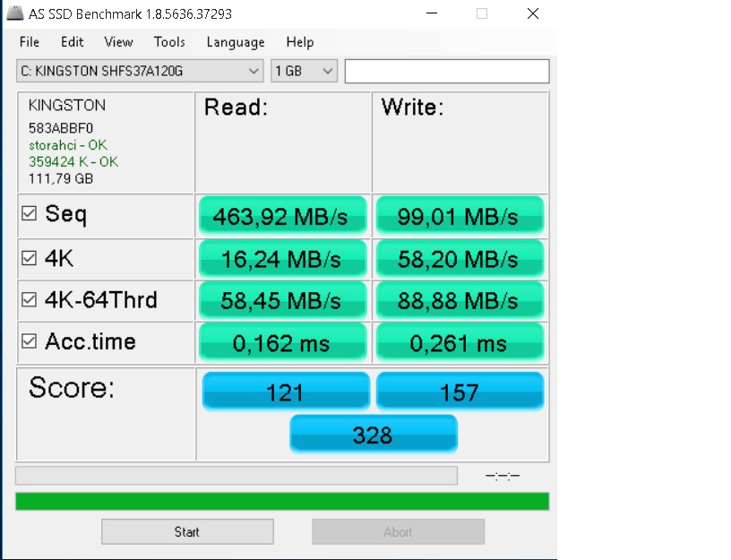The height and width of the screenshot is (560, 731).
Task: Select the 4K read result 16,24 MB/s
Action: click(x=282, y=259)
